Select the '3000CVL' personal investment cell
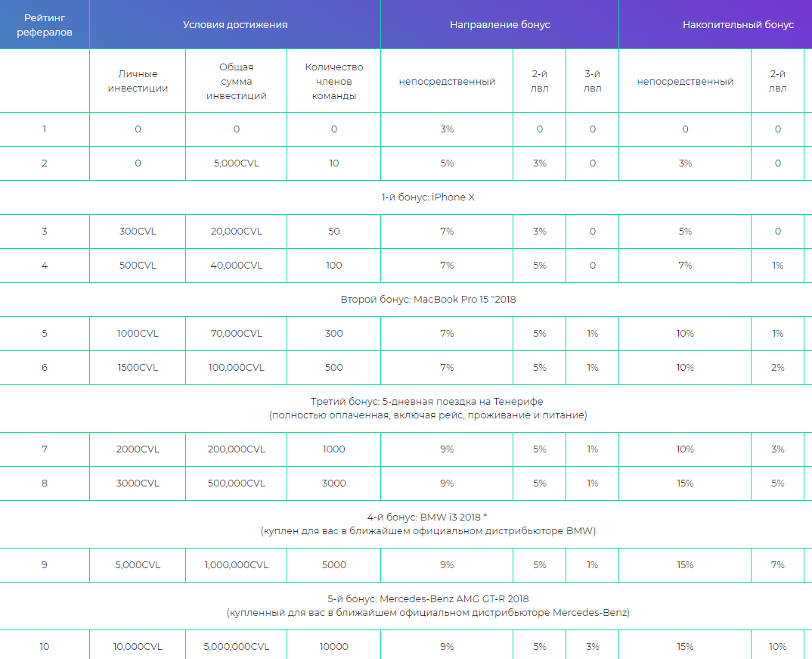The image size is (812, 659). tap(138, 483)
